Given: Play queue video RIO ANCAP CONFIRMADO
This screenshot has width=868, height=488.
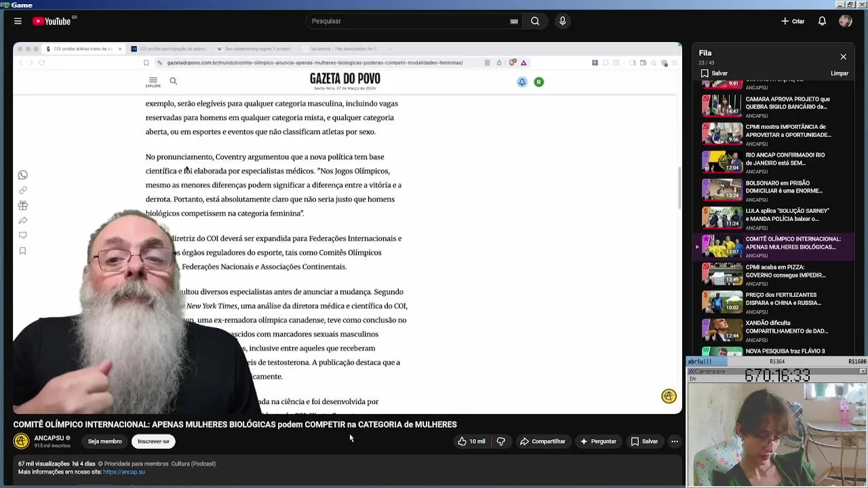Looking at the screenshot, I should [773, 163].
